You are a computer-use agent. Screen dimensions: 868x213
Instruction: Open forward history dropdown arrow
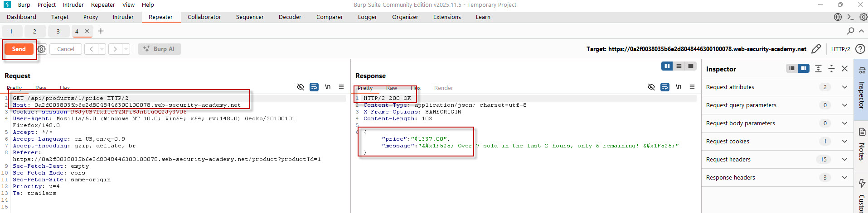pos(126,49)
